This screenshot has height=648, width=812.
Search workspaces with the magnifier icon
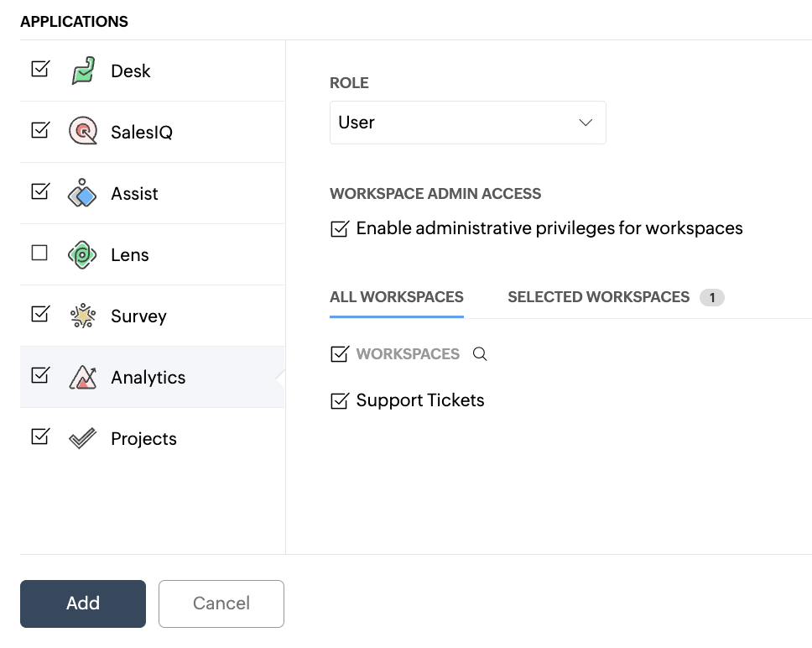[480, 354]
